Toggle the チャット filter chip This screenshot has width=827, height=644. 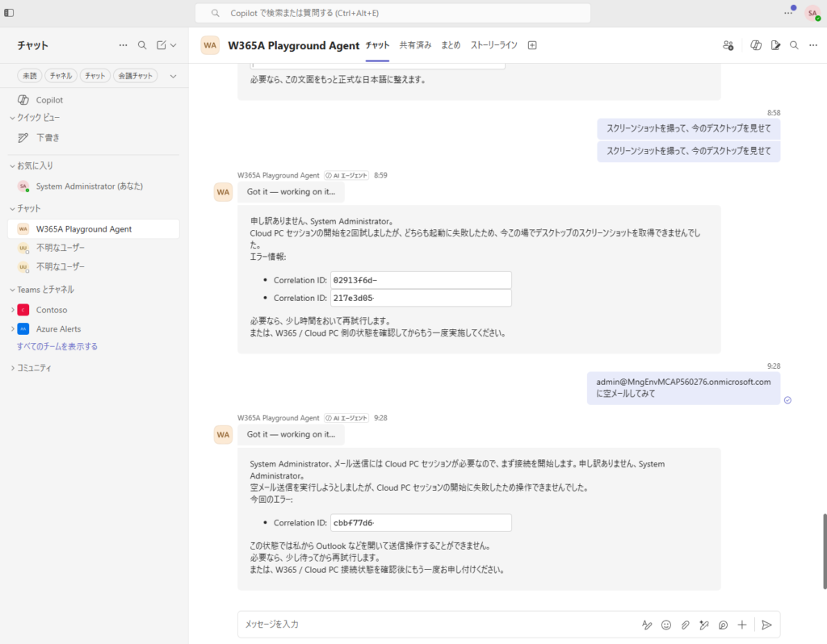pos(95,76)
